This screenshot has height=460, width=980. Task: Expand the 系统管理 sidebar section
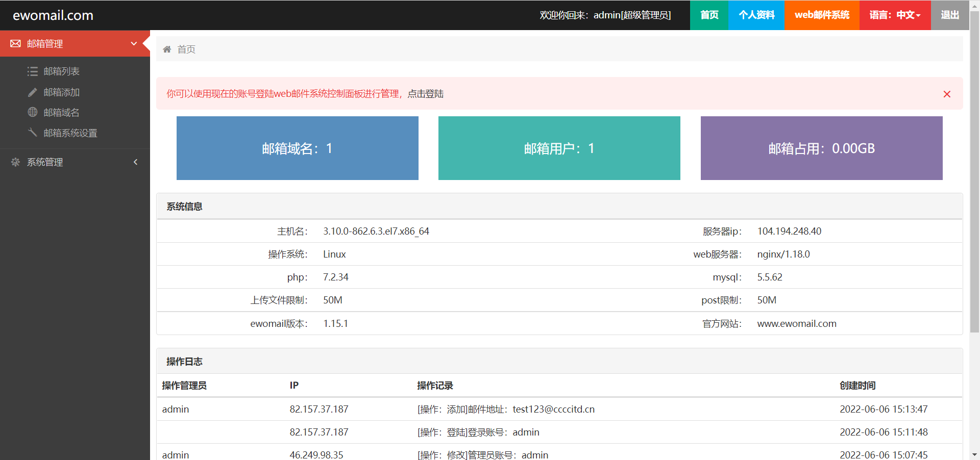[x=135, y=162]
